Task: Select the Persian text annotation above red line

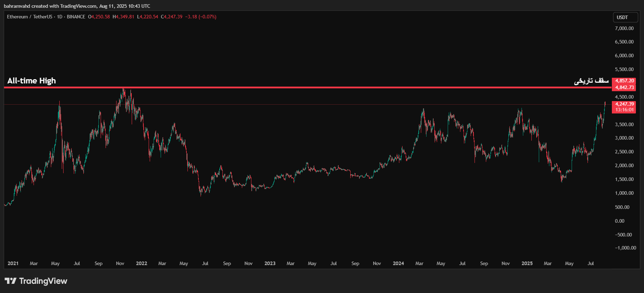Action: pyautogui.click(x=591, y=81)
